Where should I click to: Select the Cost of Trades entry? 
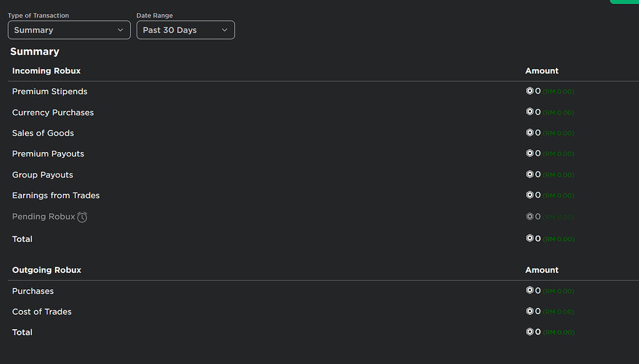(x=42, y=312)
